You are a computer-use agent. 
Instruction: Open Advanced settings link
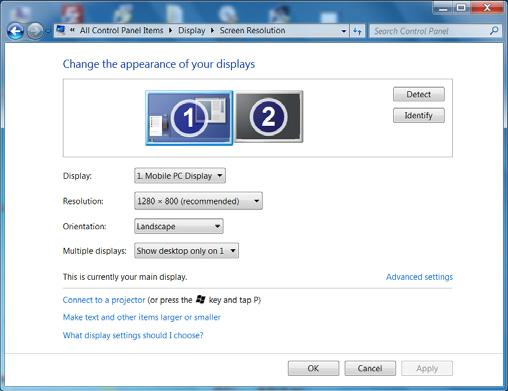click(x=419, y=277)
